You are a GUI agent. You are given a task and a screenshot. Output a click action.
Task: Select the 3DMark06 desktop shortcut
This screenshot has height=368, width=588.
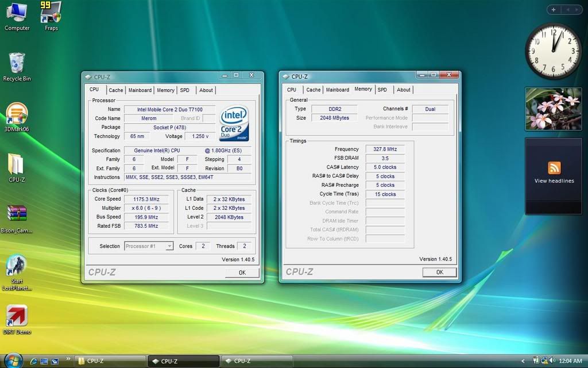(17, 117)
